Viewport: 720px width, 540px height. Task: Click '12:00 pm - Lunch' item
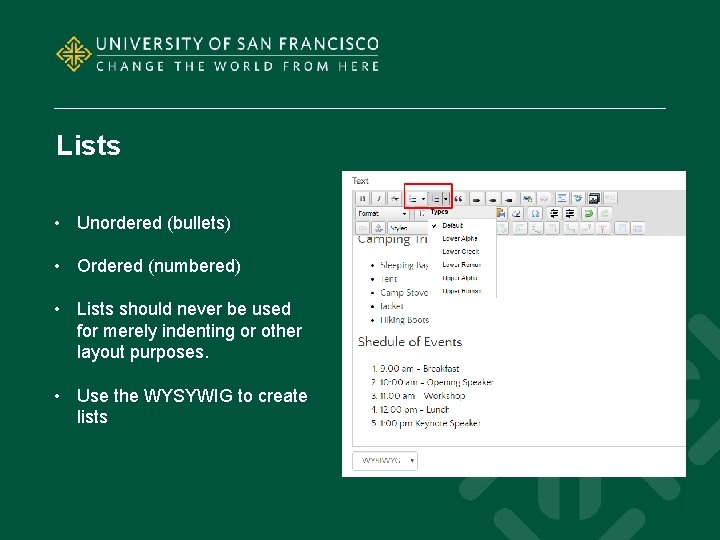point(415,409)
